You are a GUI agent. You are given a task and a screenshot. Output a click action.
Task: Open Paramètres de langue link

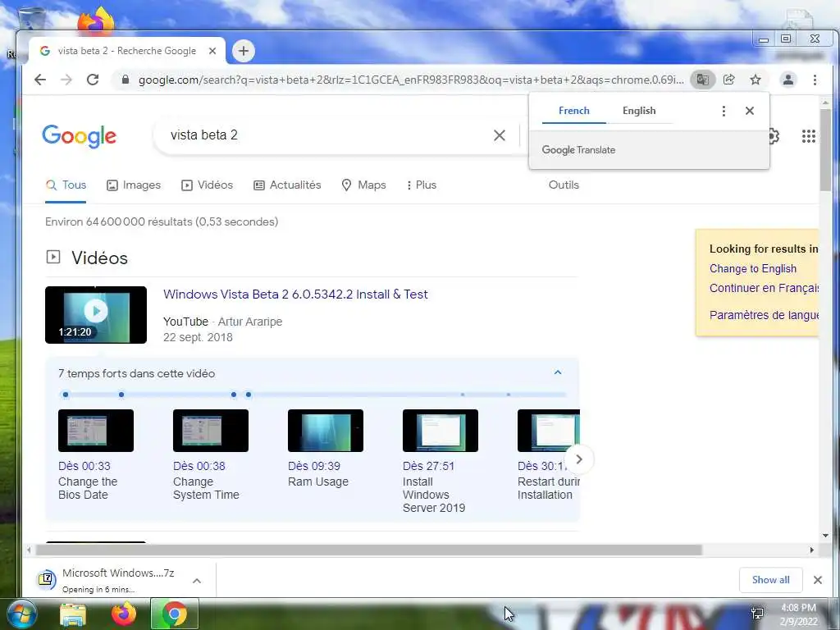pyautogui.click(x=764, y=315)
